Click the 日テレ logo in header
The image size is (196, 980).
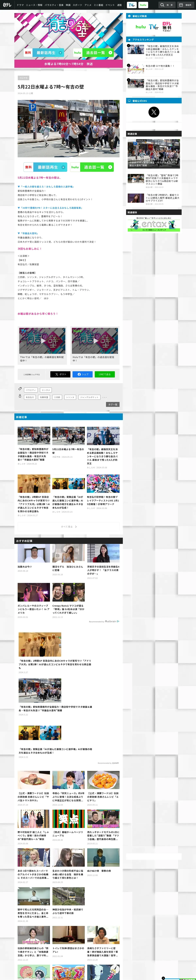tap(7, 5)
